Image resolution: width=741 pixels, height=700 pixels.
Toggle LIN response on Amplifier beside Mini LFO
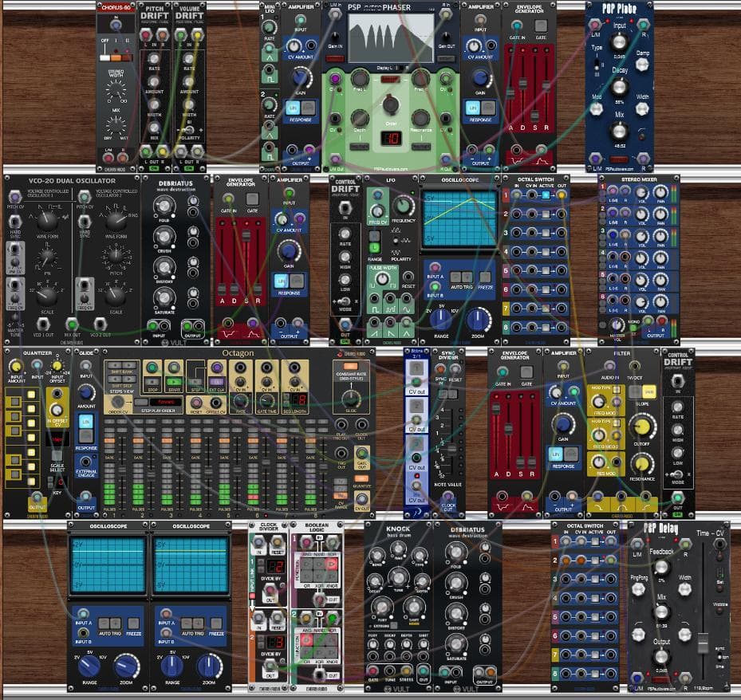(x=292, y=108)
